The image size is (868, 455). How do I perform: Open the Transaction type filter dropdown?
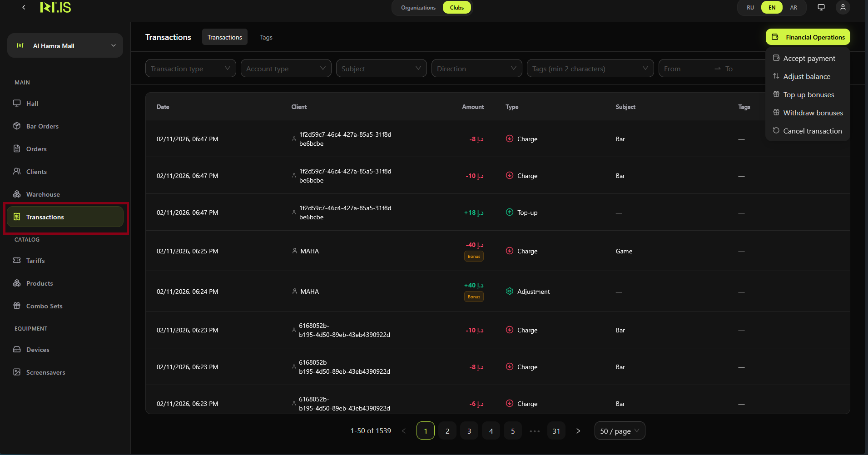(190, 68)
